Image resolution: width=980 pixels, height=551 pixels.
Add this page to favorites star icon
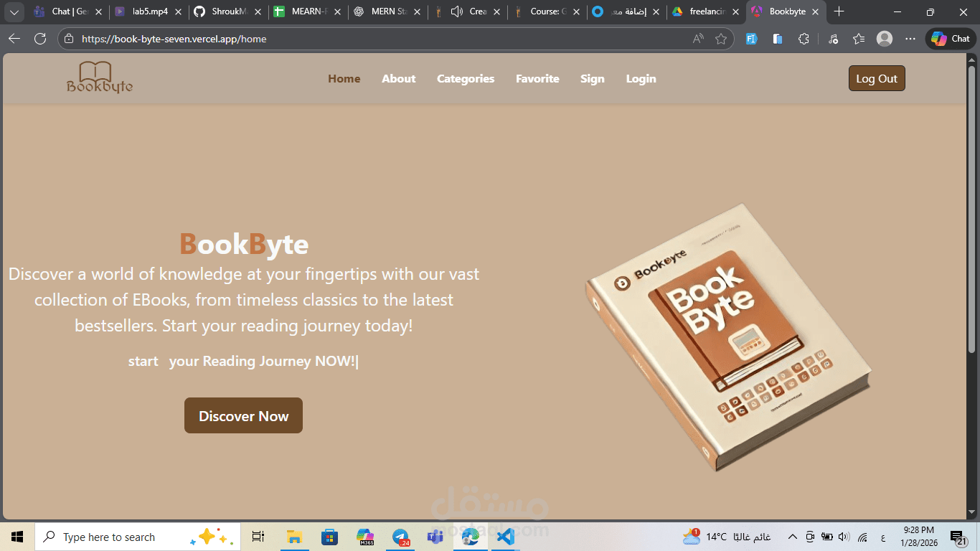[x=721, y=39]
